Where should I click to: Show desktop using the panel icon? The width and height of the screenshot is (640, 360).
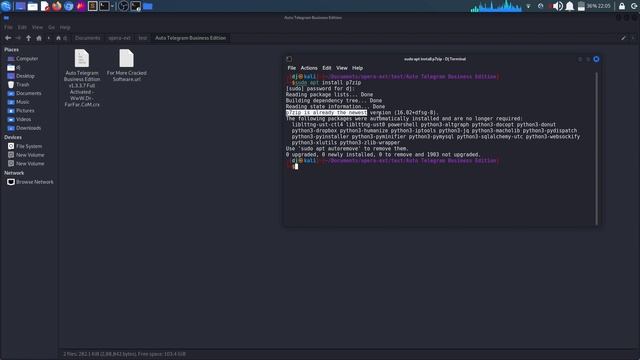(x=20, y=6)
